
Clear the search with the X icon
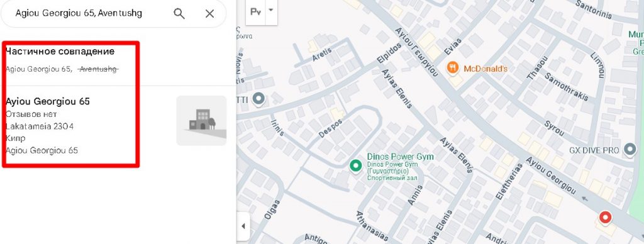(209, 14)
